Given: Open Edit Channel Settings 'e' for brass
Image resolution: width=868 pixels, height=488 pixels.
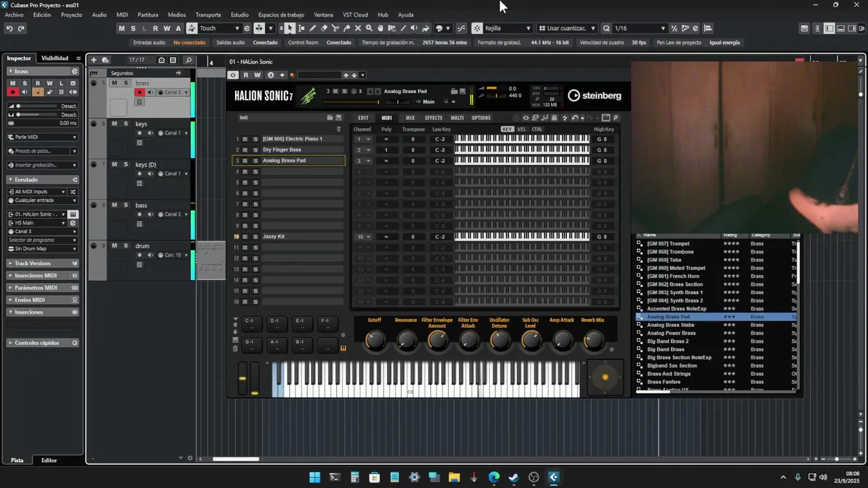Looking at the screenshot, I should (x=75, y=71).
